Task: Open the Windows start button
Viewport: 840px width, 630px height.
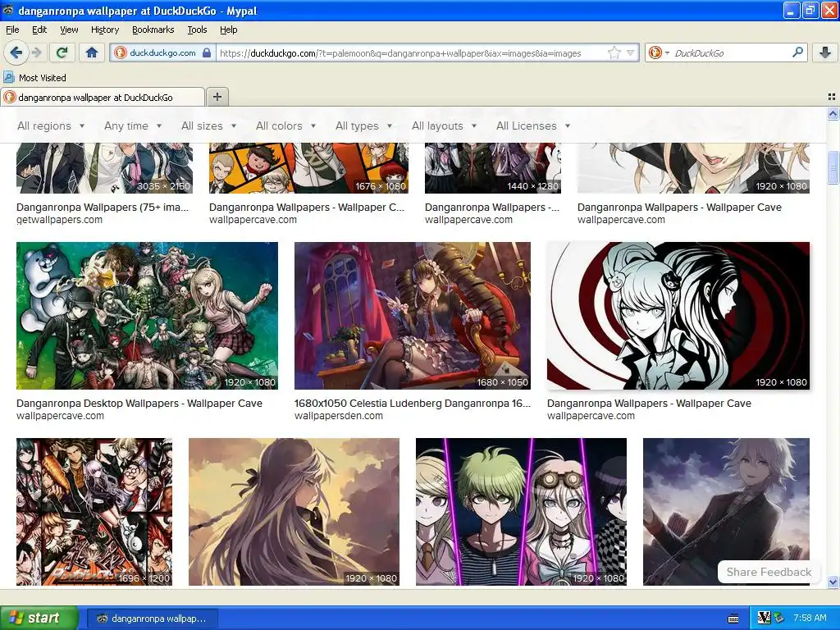Action: tap(39, 618)
